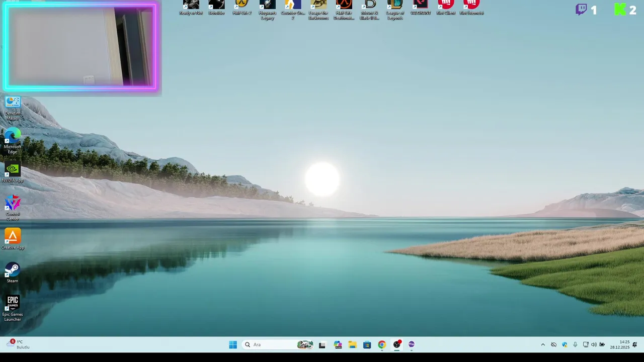Click the Kick viewer count overlay
This screenshot has height=362, width=644.
point(625,10)
